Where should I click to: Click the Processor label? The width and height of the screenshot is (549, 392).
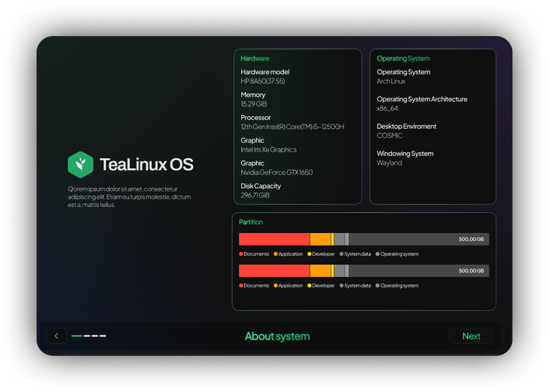(256, 118)
